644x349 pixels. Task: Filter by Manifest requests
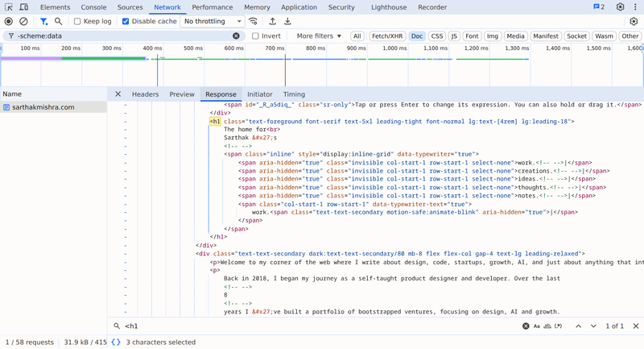click(546, 36)
